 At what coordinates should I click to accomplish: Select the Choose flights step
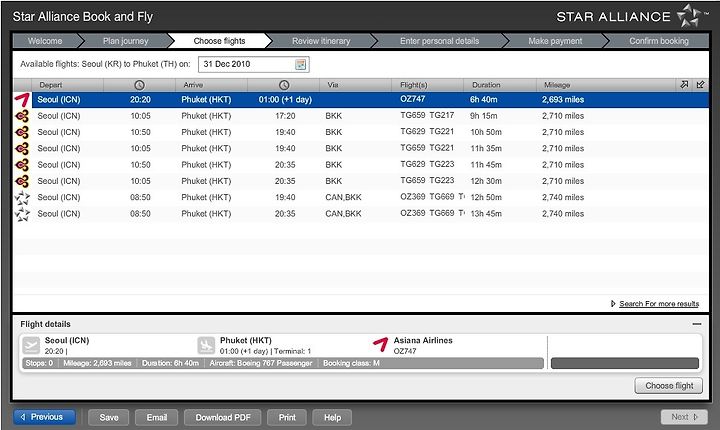[219, 41]
